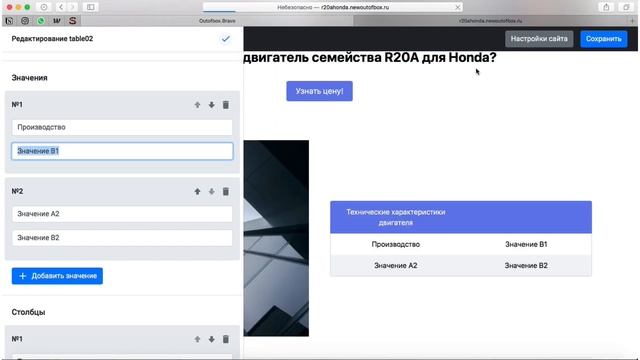This screenshot has height=360, width=640.
Task: Select Производство cell in preview table
Action: coord(396,244)
